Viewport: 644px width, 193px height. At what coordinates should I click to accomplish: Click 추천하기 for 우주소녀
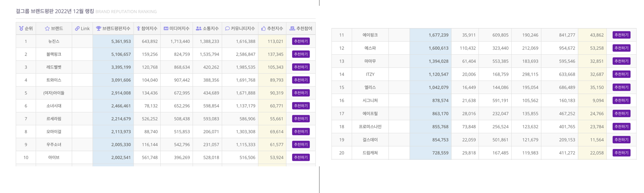[x=301, y=144]
